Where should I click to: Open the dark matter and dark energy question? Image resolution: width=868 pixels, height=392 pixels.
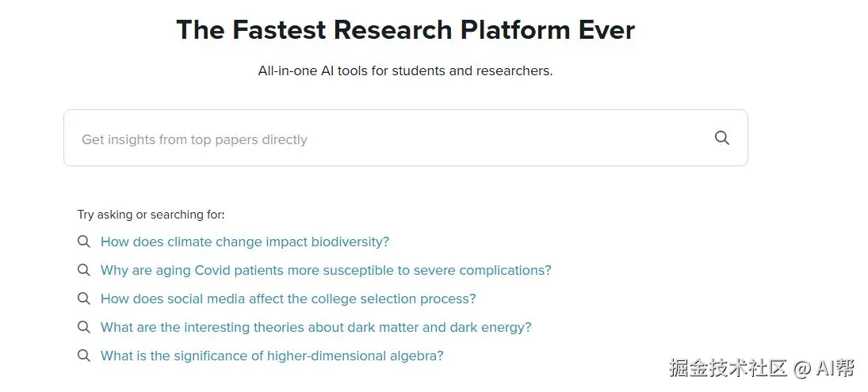point(315,327)
